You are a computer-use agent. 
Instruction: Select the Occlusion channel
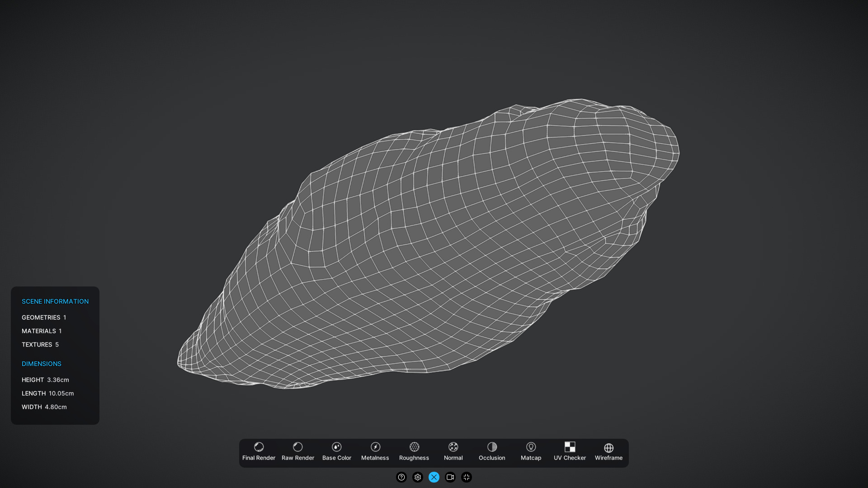(492, 452)
